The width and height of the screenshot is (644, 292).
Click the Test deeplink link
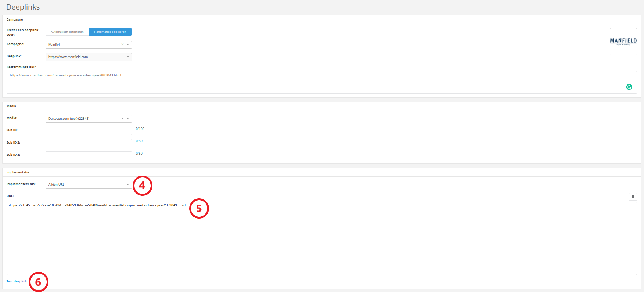point(17,281)
